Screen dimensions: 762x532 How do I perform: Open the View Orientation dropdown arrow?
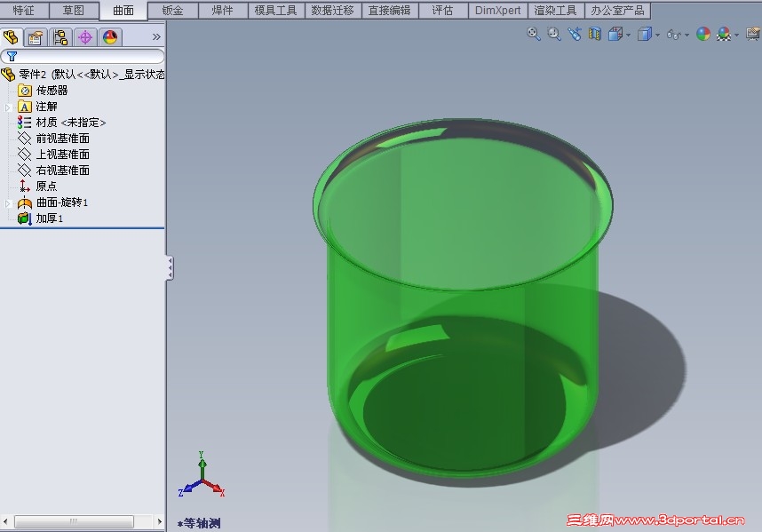[x=629, y=35]
